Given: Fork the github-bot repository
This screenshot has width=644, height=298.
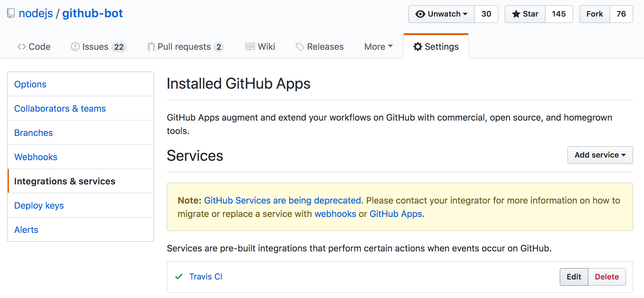Looking at the screenshot, I should 594,14.
